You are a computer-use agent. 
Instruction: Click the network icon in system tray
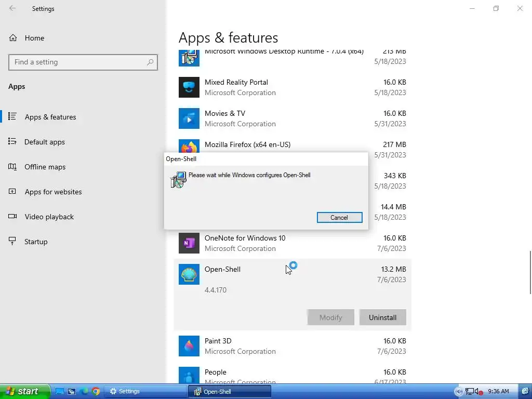(470, 392)
